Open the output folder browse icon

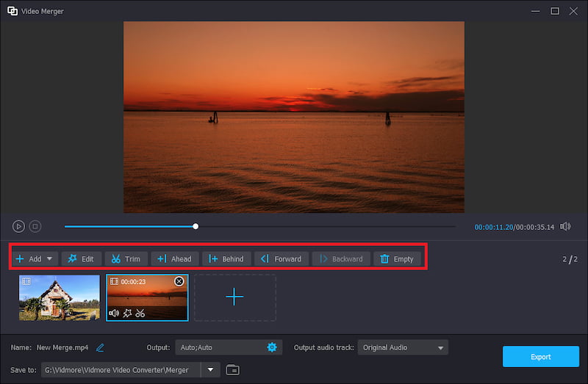point(233,370)
